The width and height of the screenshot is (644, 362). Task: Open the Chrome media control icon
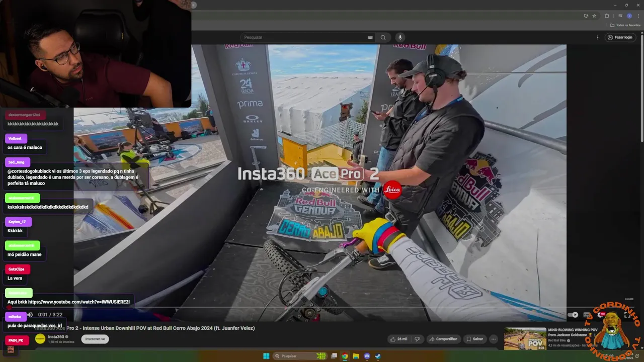[x=620, y=16]
